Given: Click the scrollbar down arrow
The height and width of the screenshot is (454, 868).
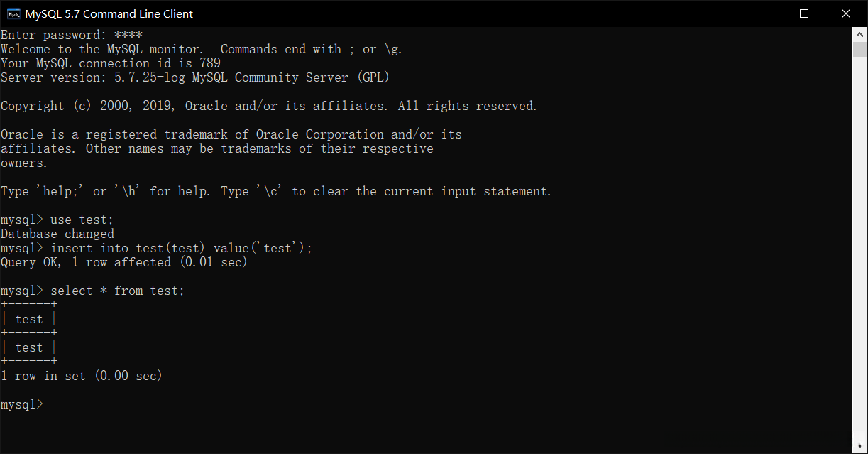Looking at the screenshot, I should pyautogui.click(x=859, y=447).
